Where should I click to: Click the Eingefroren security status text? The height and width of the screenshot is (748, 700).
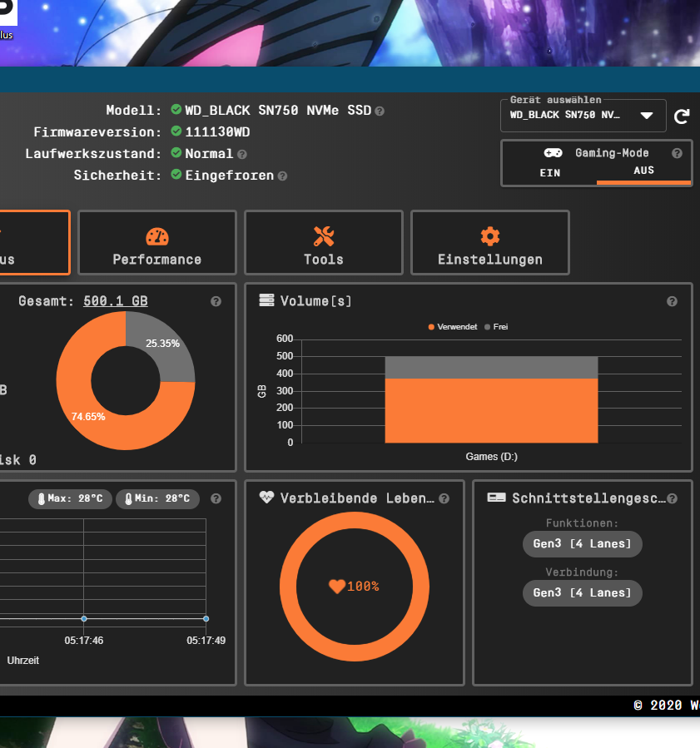230,176
